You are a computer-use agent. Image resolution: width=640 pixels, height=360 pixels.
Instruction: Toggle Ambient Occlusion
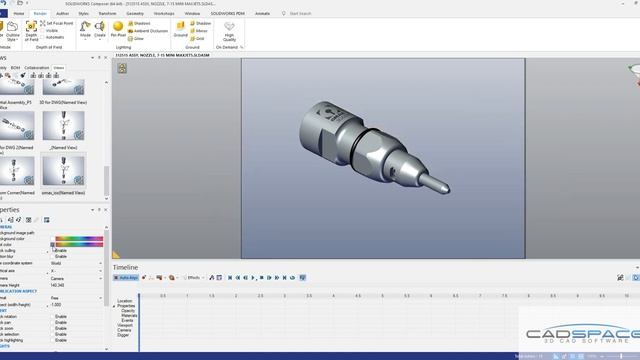pos(148,31)
